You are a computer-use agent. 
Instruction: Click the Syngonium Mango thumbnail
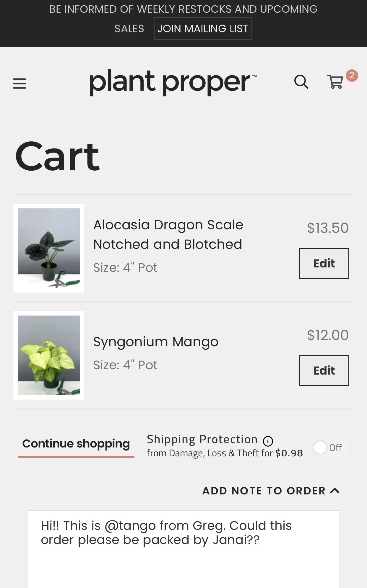click(x=49, y=355)
